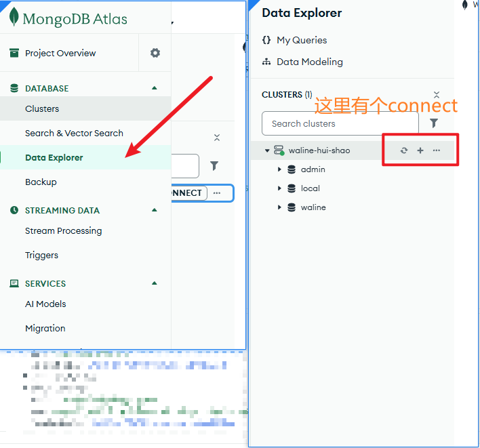The image size is (480, 448).
Task: Collapse the waline-hui-shao cluster
Action: (x=267, y=150)
